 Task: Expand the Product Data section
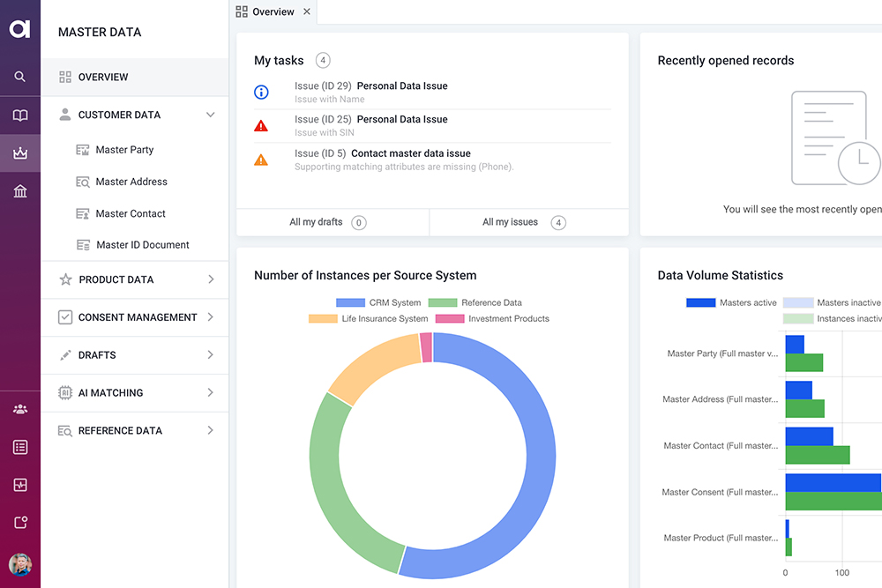135,279
